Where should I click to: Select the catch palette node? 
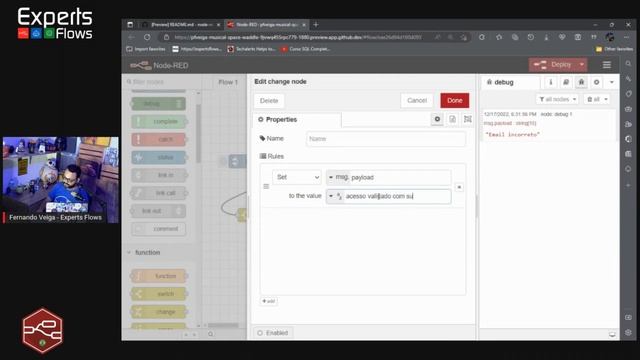158,140
